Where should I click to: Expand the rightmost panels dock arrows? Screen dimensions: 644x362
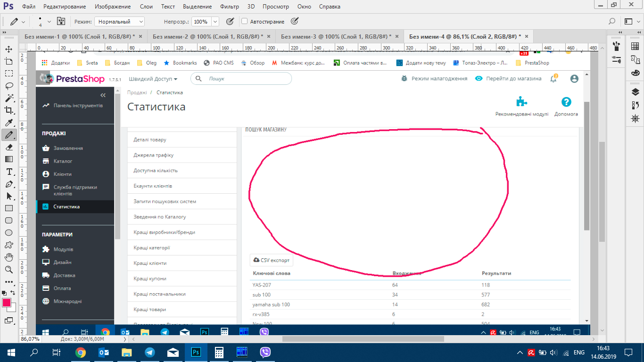[x=640, y=33]
